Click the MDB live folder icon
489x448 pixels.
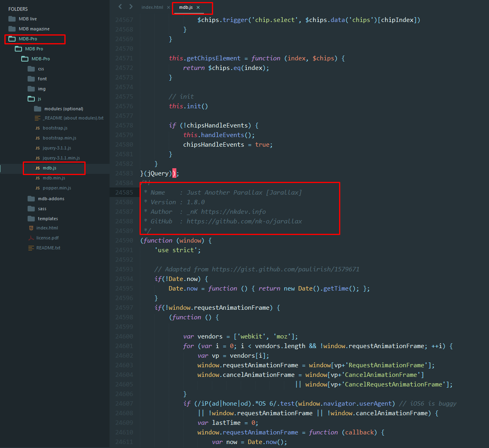[x=12, y=19]
